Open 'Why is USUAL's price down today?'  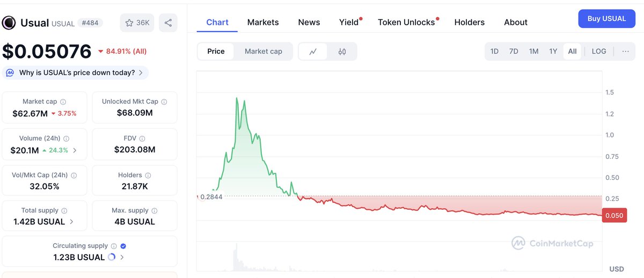pyautogui.click(x=77, y=72)
